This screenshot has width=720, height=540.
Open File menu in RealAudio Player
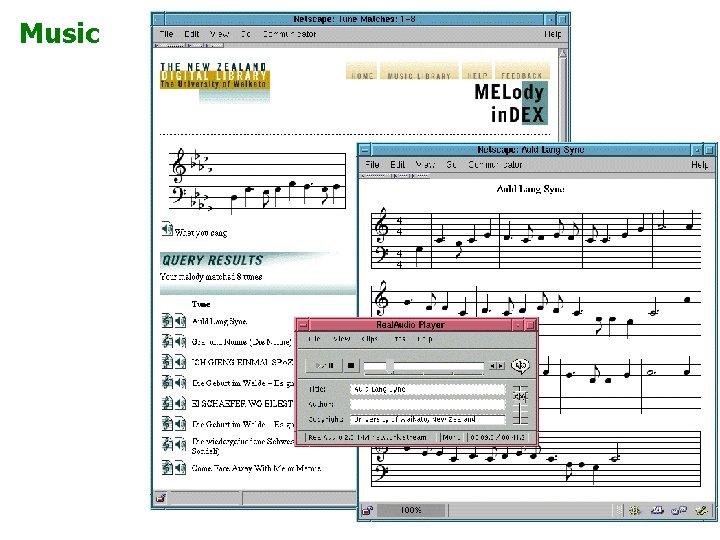point(315,339)
